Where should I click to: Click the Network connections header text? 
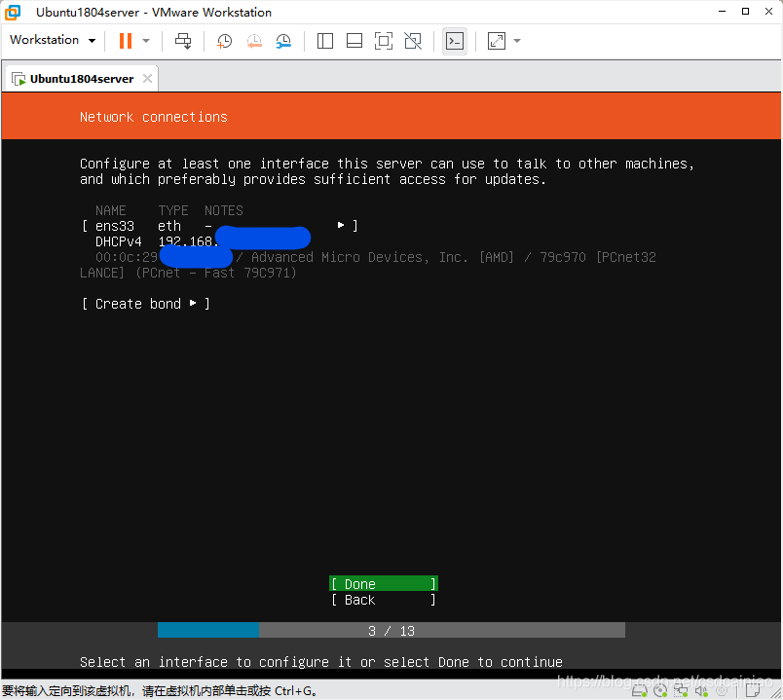153,117
